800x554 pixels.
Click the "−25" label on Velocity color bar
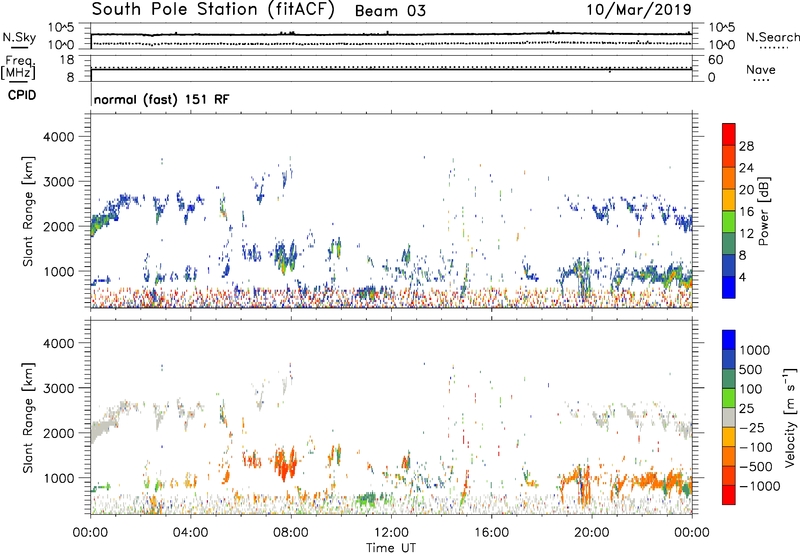pyautogui.click(x=752, y=428)
